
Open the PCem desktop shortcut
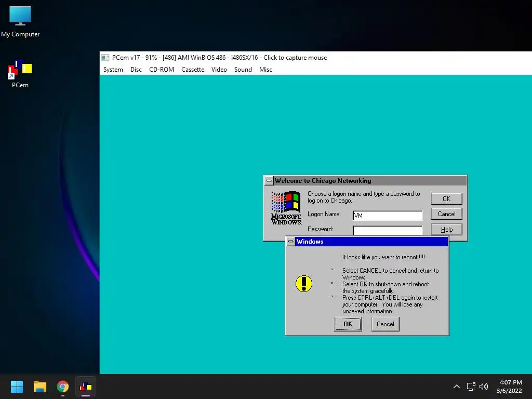(20, 74)
